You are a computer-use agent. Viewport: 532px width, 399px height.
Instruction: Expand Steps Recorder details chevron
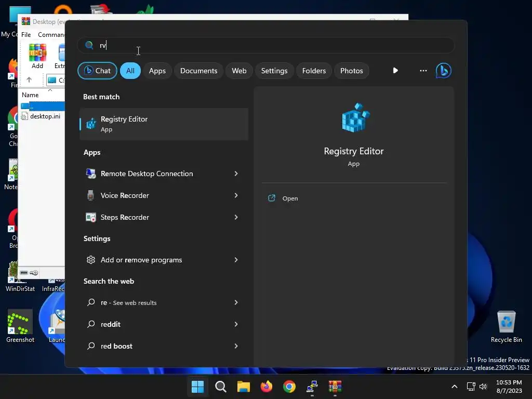236,217
